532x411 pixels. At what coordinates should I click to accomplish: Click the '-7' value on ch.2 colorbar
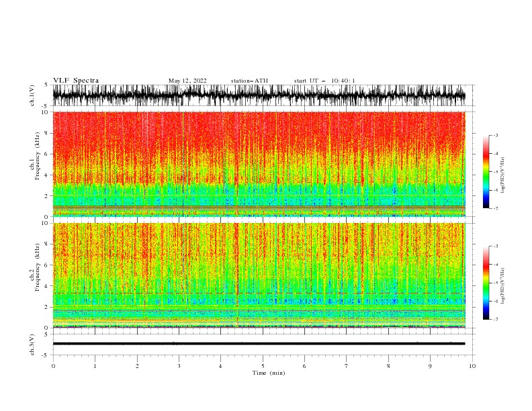click(496, 320)
